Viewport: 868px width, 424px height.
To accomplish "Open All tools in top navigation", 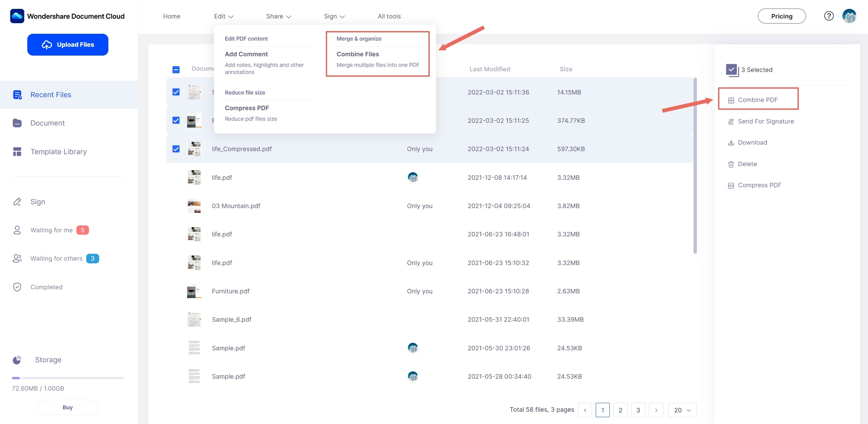I will tap(389, 16).
